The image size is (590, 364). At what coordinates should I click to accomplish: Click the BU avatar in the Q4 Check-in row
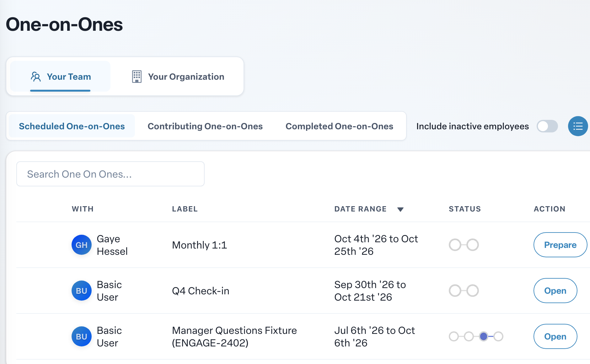[x=82, y=291]
